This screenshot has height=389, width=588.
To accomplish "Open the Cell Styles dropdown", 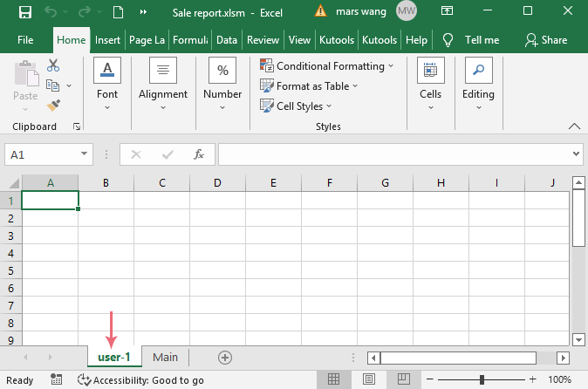I will click(296, 106).
